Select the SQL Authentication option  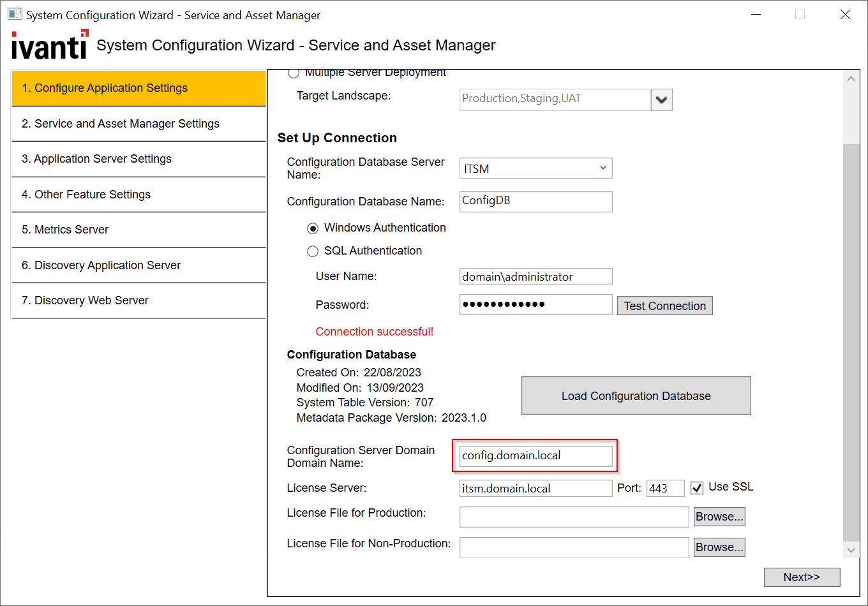313,251
